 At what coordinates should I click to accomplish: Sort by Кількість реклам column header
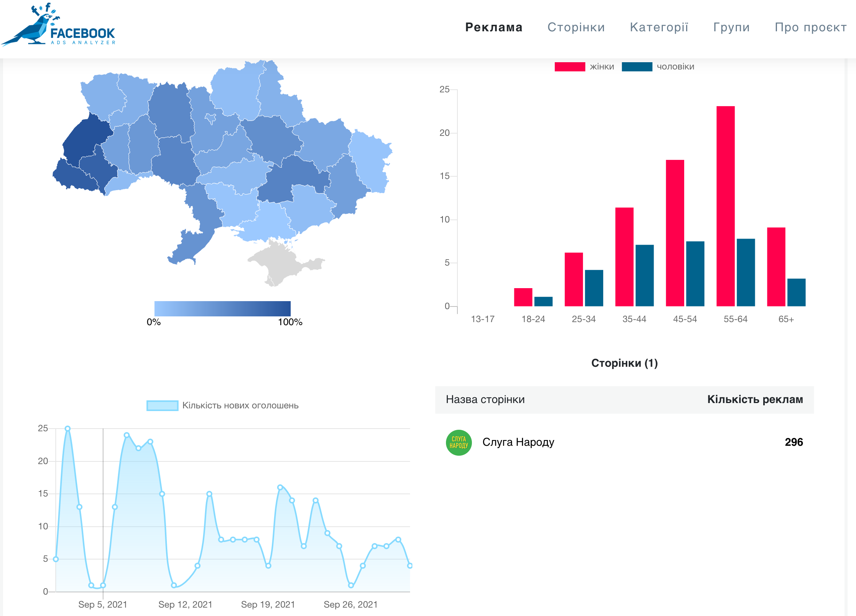pos(755,400)
